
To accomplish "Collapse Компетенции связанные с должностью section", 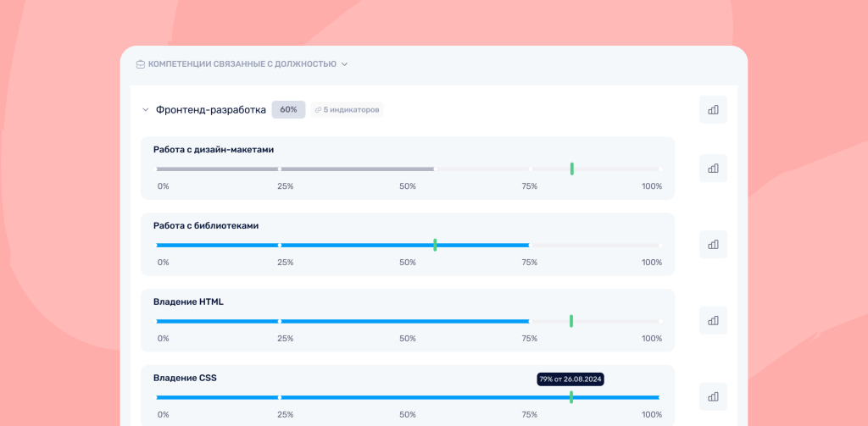I will [x=344, y=64].
